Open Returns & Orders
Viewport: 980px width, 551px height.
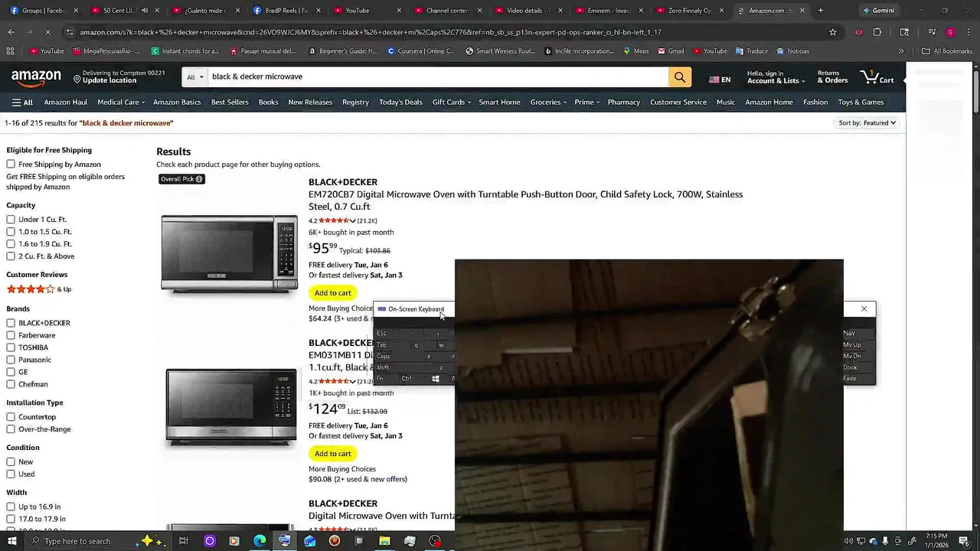832,77
